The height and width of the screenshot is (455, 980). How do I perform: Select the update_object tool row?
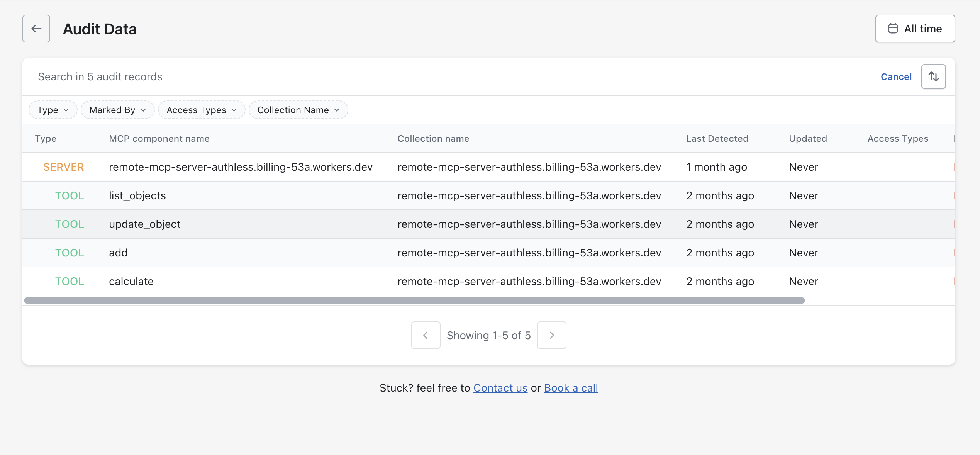[144, 224]
